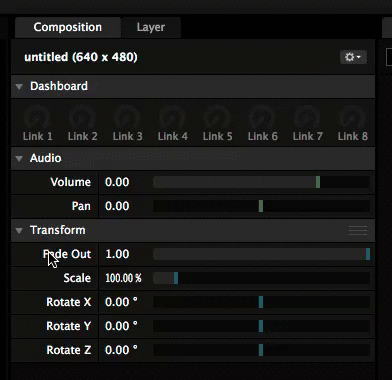Click the Link 4 dashboard knob
392x380 pixels.
pyautogui.click(x=172, y=117)
